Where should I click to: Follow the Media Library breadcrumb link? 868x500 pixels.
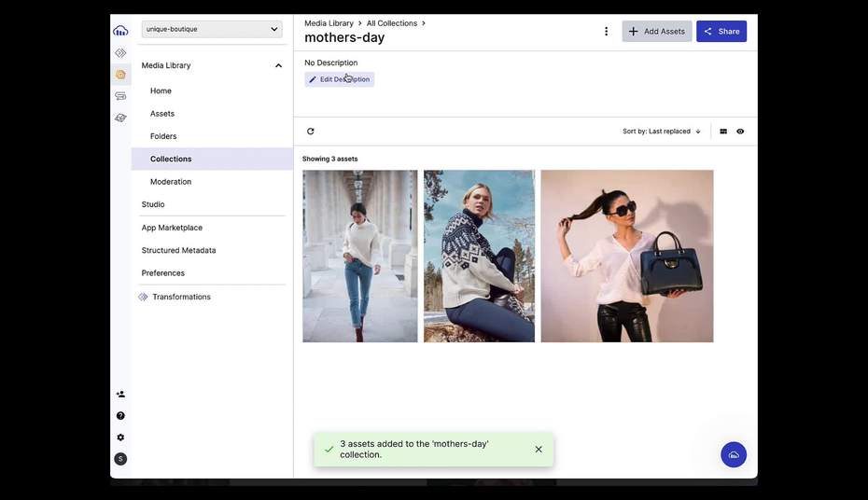click(x=329, y=23)
